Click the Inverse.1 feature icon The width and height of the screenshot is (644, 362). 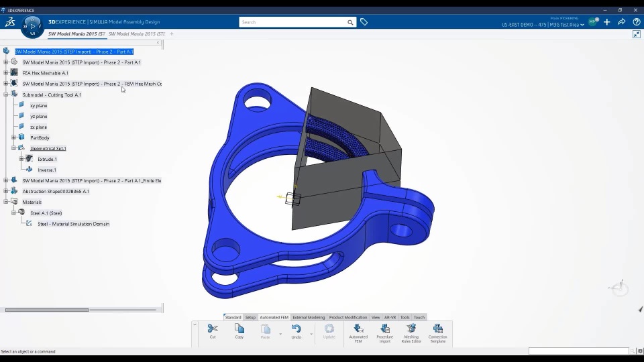[29, 170]
